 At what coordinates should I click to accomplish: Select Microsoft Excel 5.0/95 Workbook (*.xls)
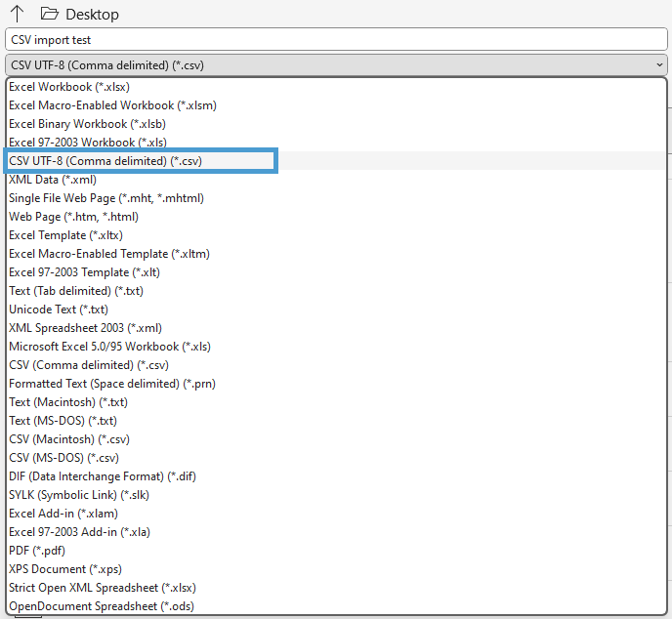pos(336,347)
